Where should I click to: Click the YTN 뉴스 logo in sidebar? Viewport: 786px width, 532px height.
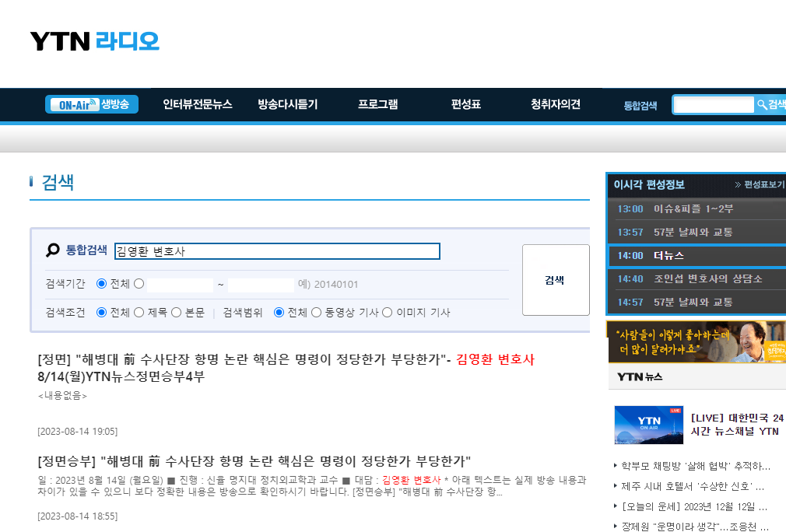pyautogui.click(x=640, y=377)
